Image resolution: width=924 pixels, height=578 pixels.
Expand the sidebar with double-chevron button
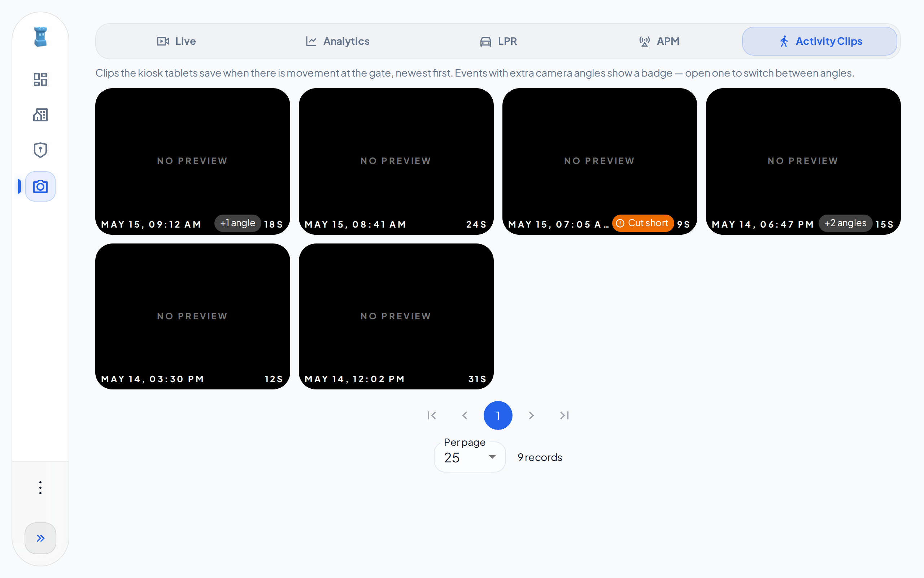(x=40, y=538)
